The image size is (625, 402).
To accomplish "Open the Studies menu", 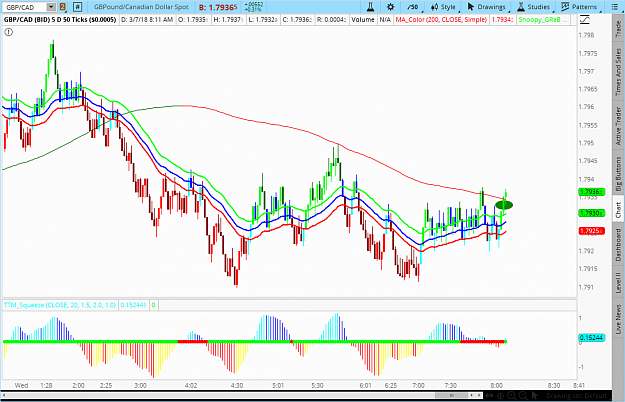I will coord(533,7).
